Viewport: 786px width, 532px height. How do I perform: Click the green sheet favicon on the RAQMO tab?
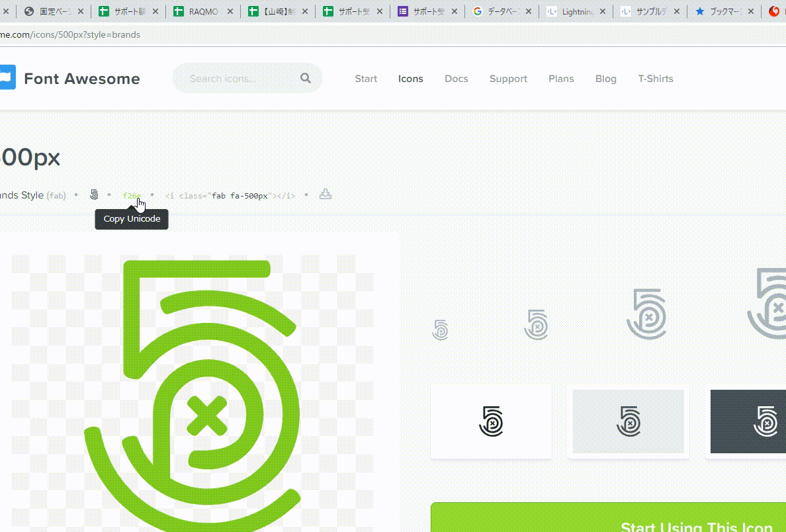[179, 11]
